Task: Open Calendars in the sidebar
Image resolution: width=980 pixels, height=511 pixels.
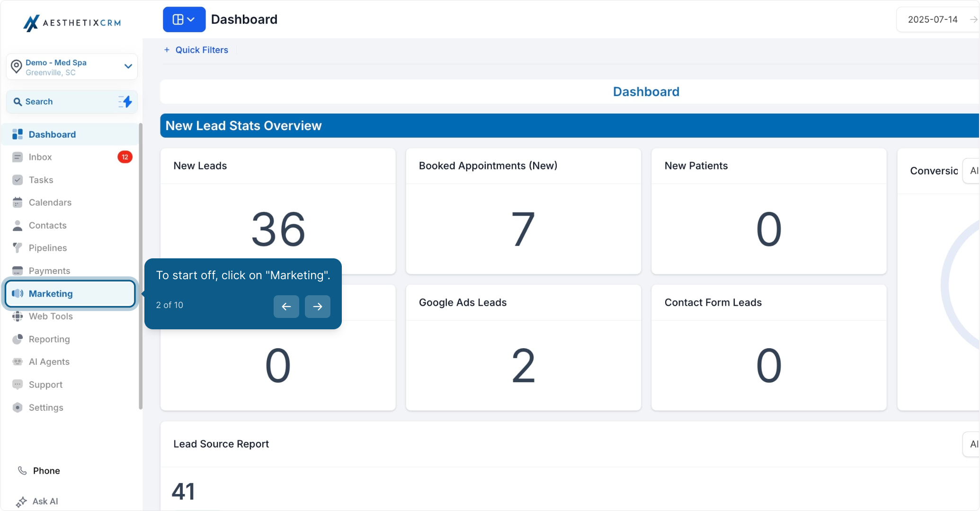Action: [70, 203]
